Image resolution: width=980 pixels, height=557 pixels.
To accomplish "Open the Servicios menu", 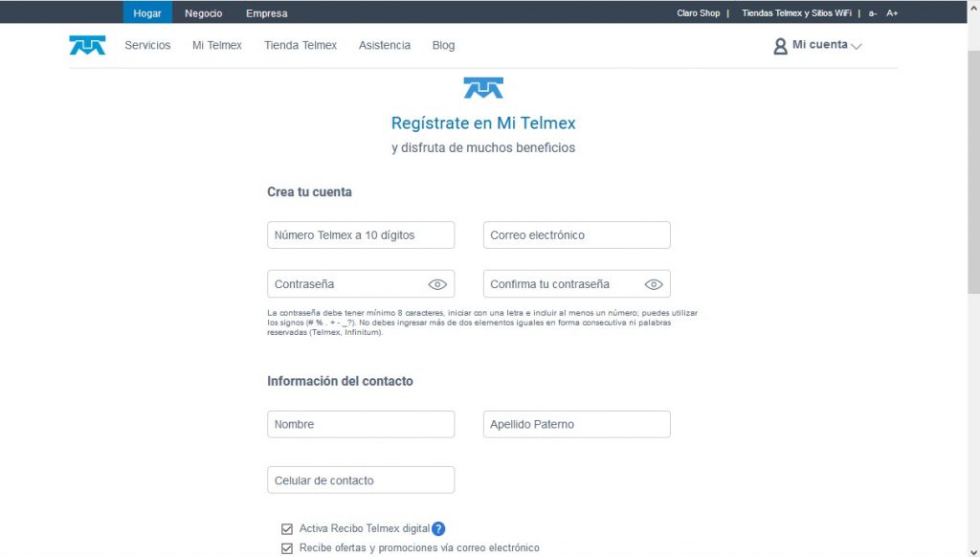I will coord(147,45).
